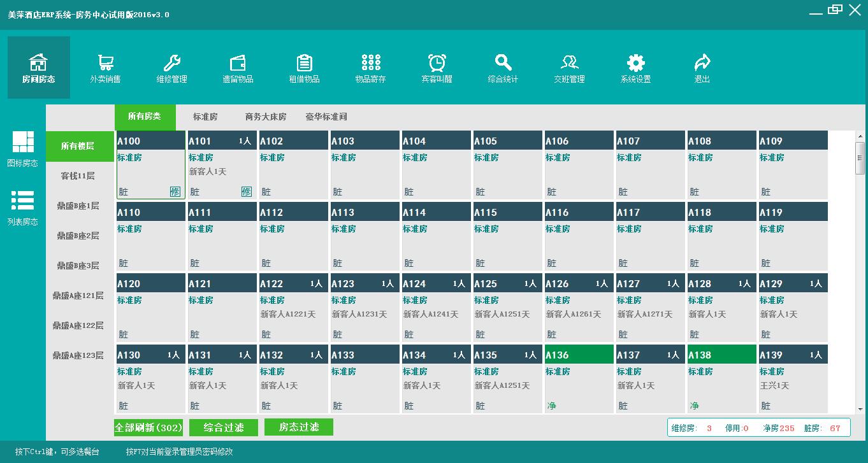
Task: Open the 遗留物品 module
Action: point(238,67)
